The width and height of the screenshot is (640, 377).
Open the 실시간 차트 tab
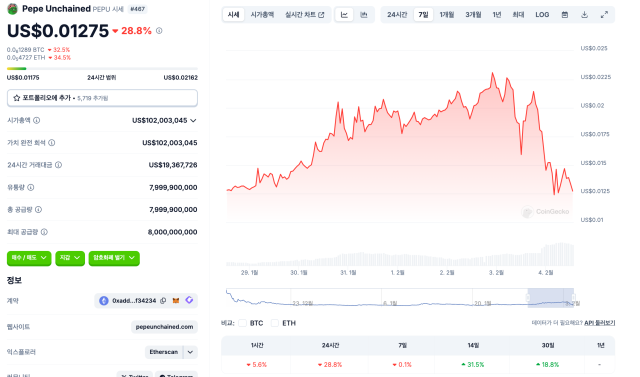point(304,15)
